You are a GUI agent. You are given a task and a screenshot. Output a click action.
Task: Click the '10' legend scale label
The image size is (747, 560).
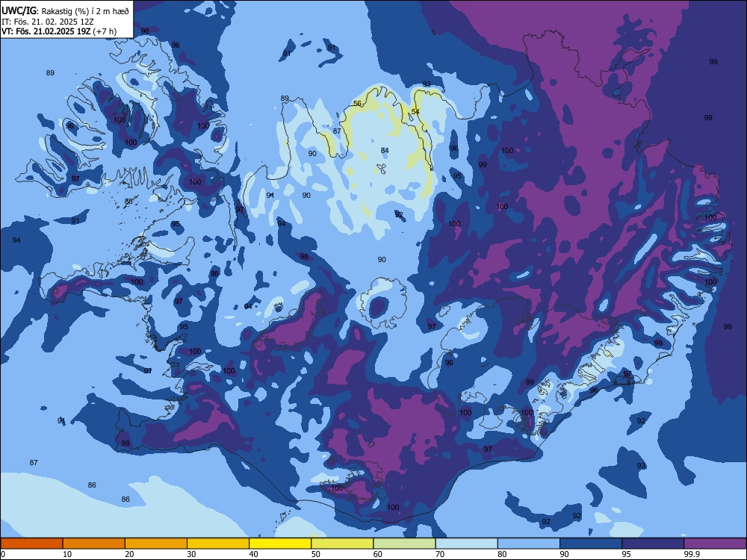pyautogui.click(x=67, y=554)
